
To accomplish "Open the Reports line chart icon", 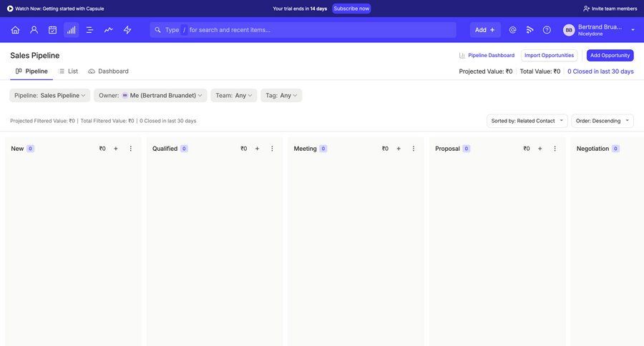I will click(x=109, y=30).
